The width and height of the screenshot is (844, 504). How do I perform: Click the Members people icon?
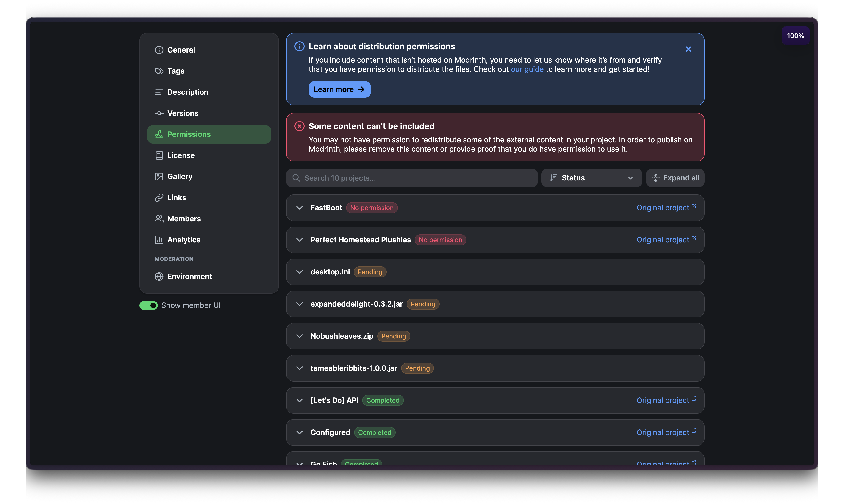point(159,218)
